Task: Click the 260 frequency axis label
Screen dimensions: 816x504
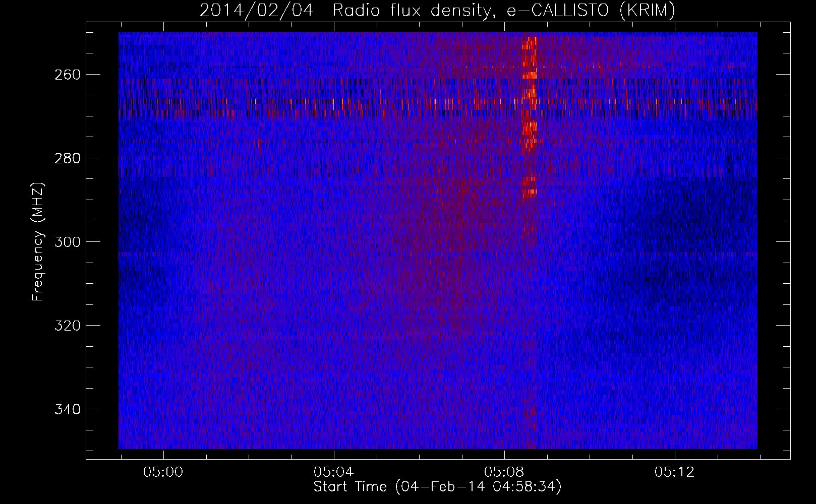Action: coord(67,75)
